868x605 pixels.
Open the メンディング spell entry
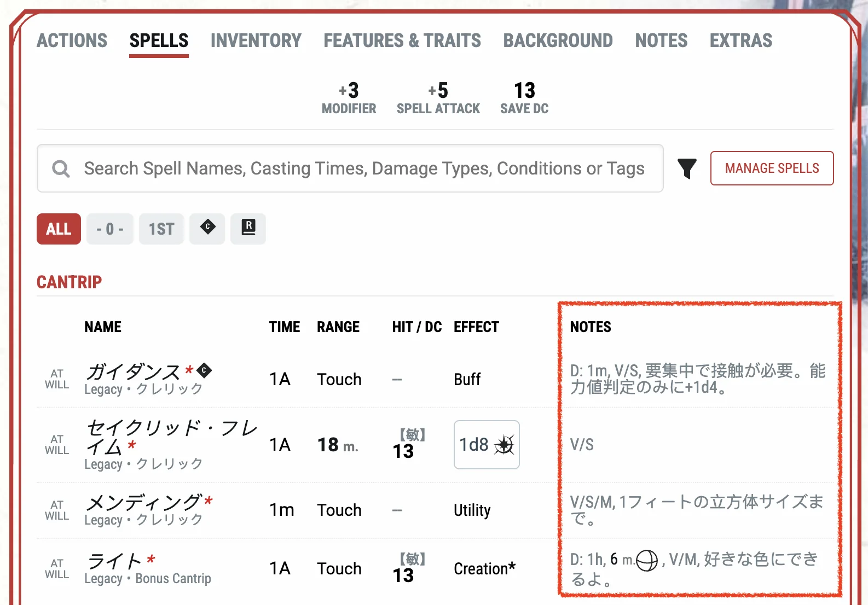144,502
